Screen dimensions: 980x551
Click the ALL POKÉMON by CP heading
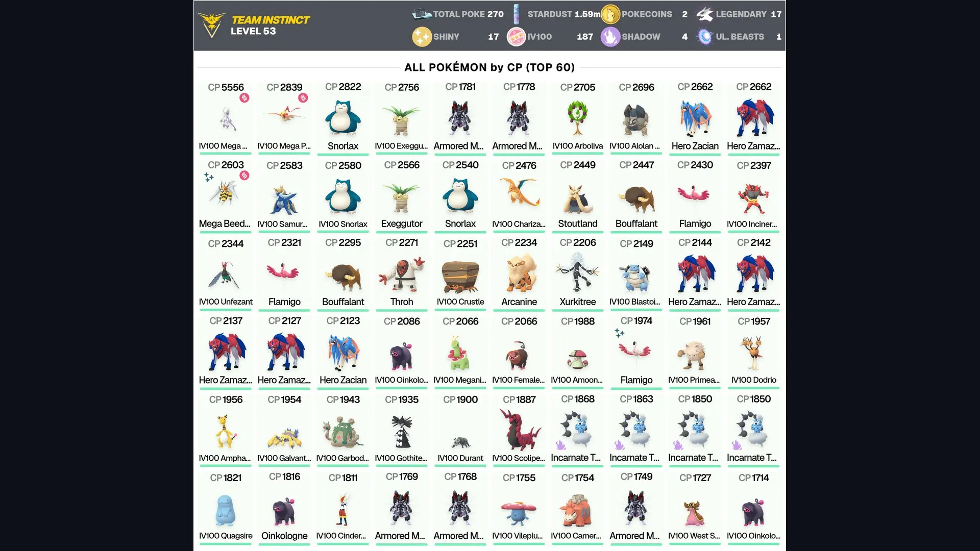pyautogui.click(x=489, y=67)
